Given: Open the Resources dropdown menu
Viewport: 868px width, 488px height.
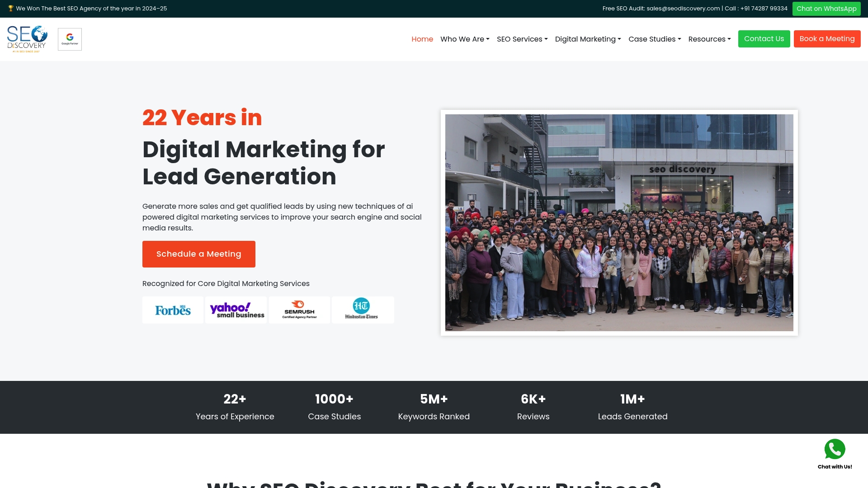Looking at the screenshot, I should 709,39.
